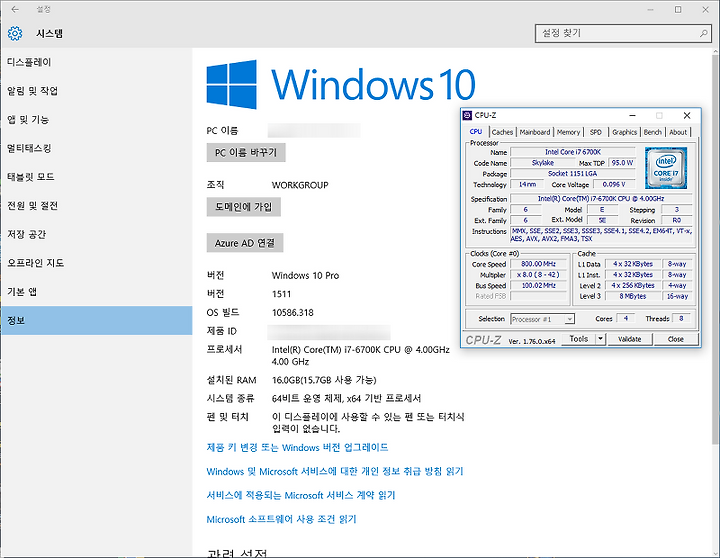Select the CPU tab in CPU-Z
The image size is (720, 558).
click(x=476, y=131)
